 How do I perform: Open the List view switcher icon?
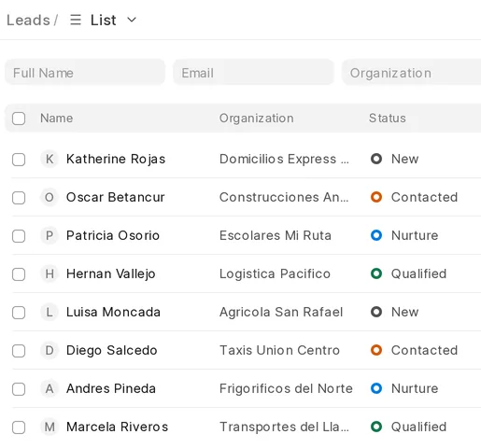[x=76, y=20]
